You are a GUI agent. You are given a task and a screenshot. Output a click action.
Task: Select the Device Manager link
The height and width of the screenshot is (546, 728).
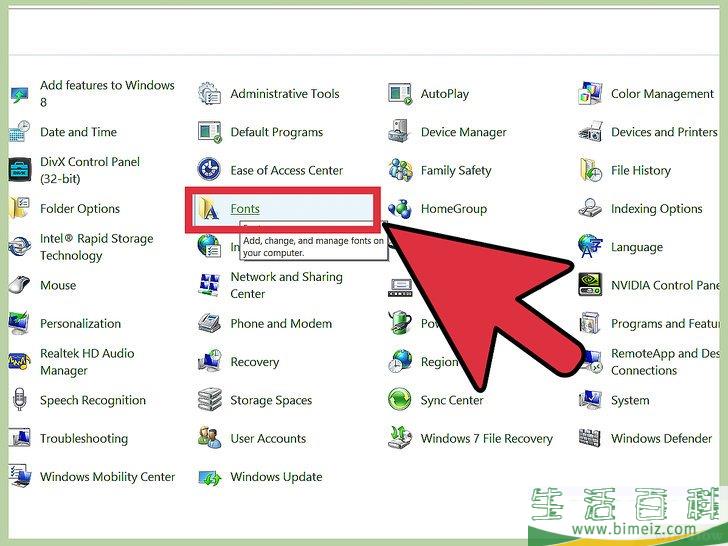pos(463,132)
